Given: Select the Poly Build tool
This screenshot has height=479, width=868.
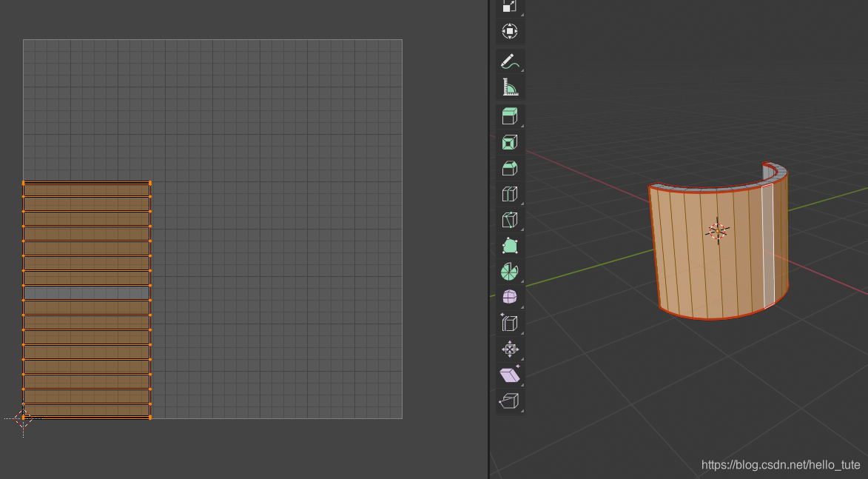Looking at the screenshot, I should pyautogui.click(x=510, y=246).
